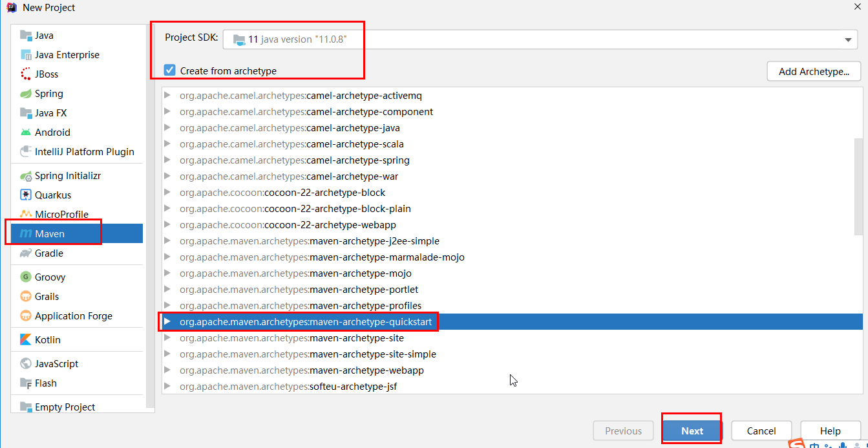This screenshot has width=868, height=448.
Task: Click the Groovy G icon
Action: (26, 277)
